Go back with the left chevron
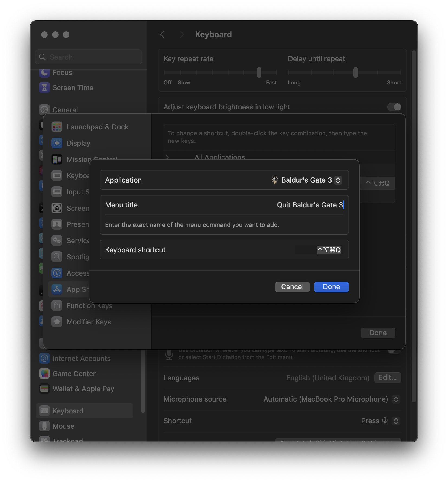Image resolution: width=448 pixels, height=482 pixels. (163, 34)
